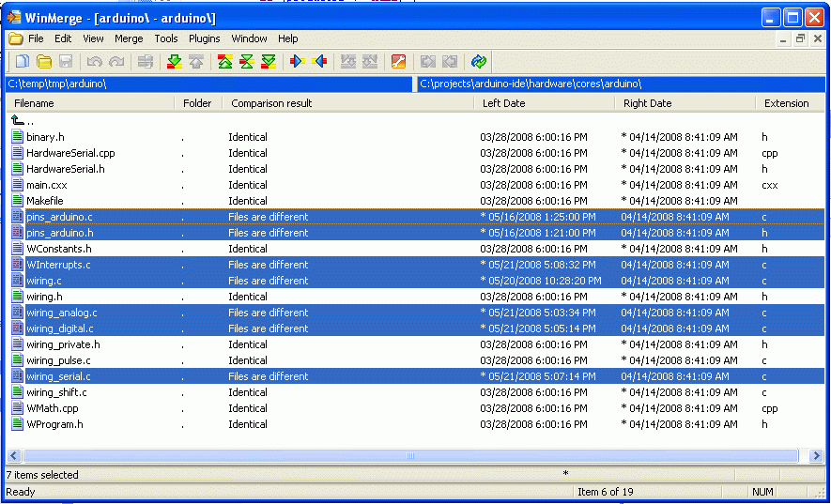The height and width of the screenshot is (504, 831).
Task: Click the file icon beside Makefile
Action: (x=18, y=201)
